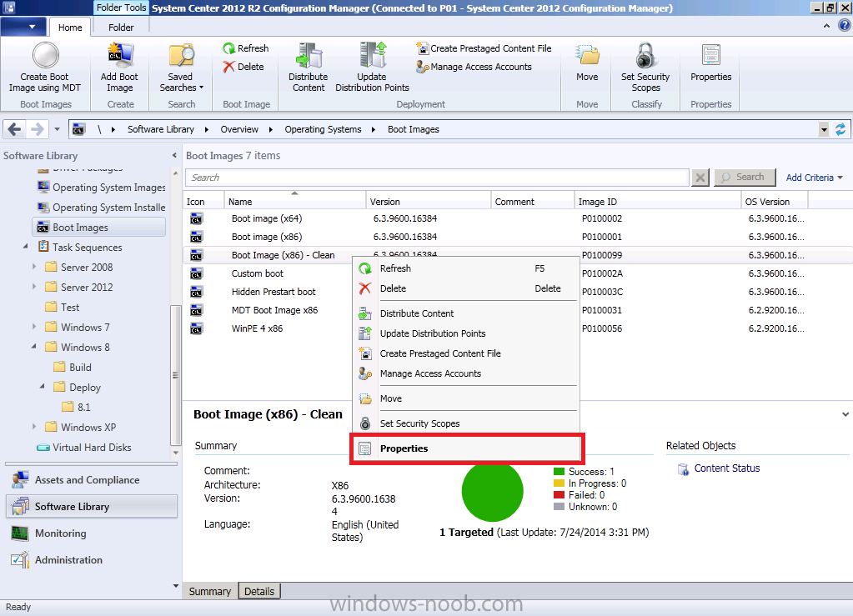The height and width of the screenshot is (616, 853).
Task: Open the Monitoring workspace
Action: 92,533
